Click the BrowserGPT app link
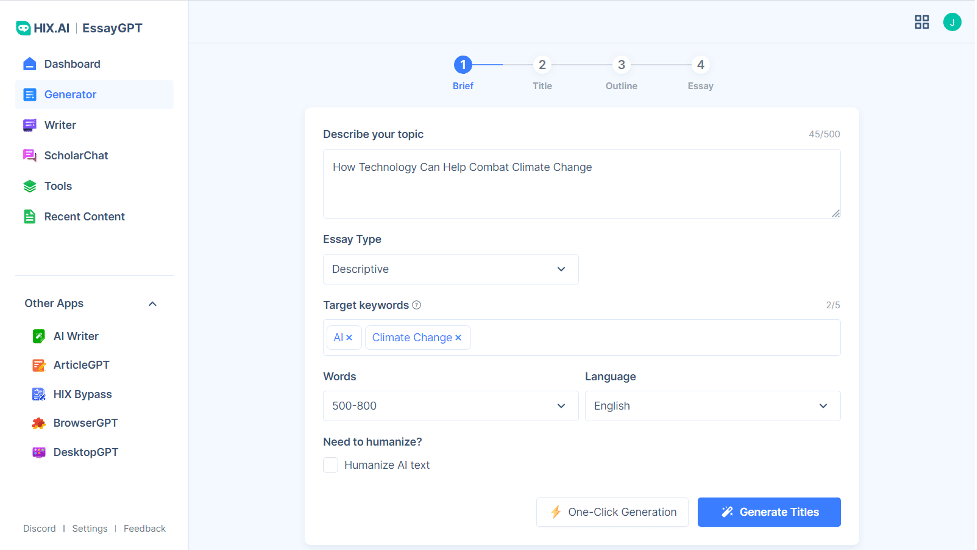The image size is (977, 550). point(85,423)
